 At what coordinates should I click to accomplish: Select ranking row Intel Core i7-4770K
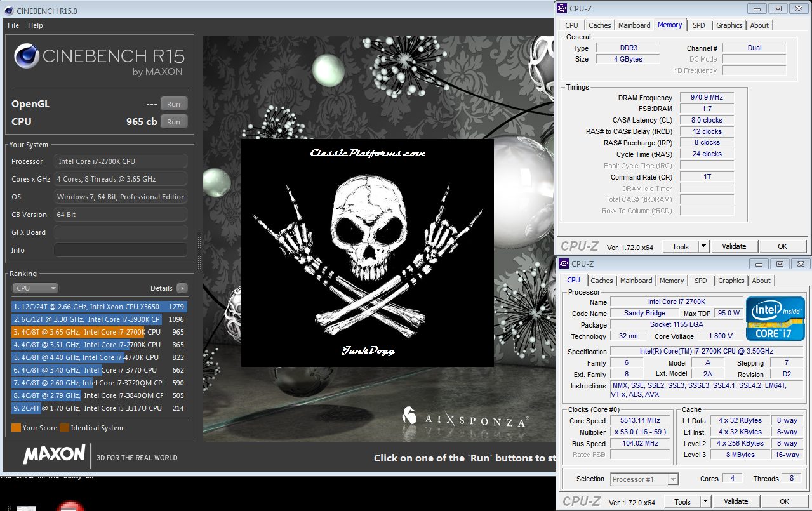[x=100, y=357]
